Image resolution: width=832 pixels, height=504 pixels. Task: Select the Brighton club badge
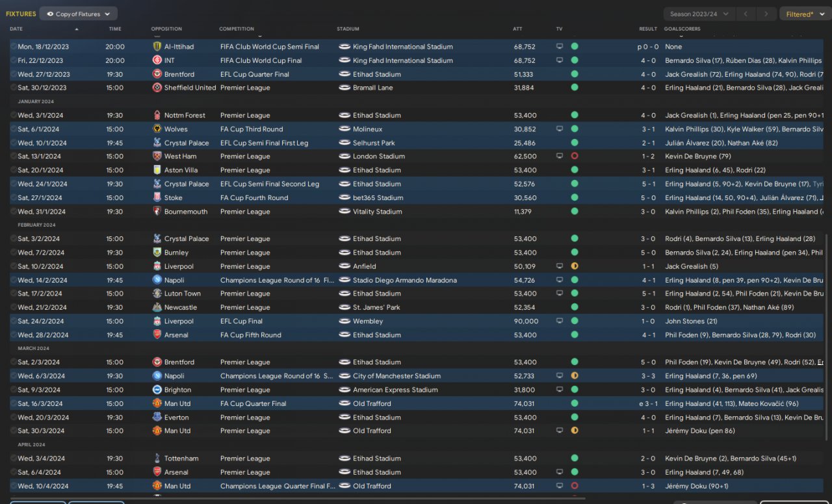click(157, 390)
